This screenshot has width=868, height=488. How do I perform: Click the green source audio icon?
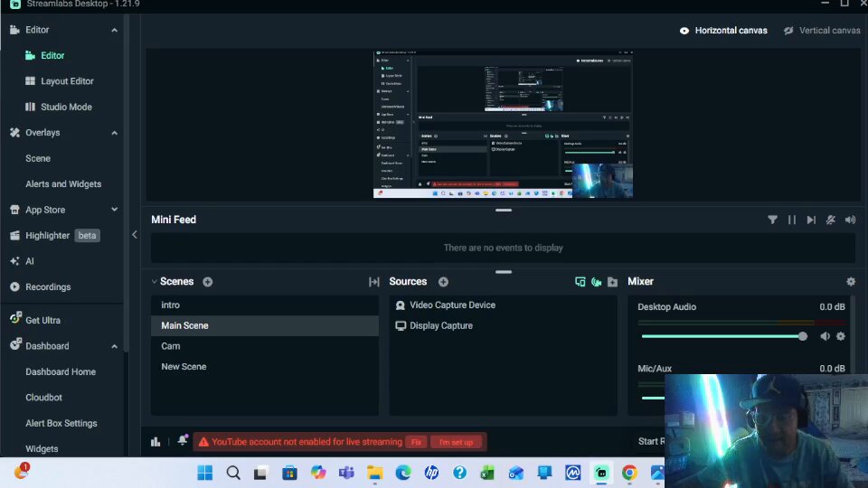596,282
